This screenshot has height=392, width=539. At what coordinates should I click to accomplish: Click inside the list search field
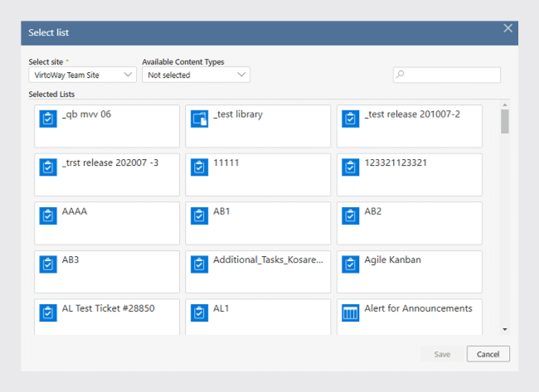[x=447, y=75]
